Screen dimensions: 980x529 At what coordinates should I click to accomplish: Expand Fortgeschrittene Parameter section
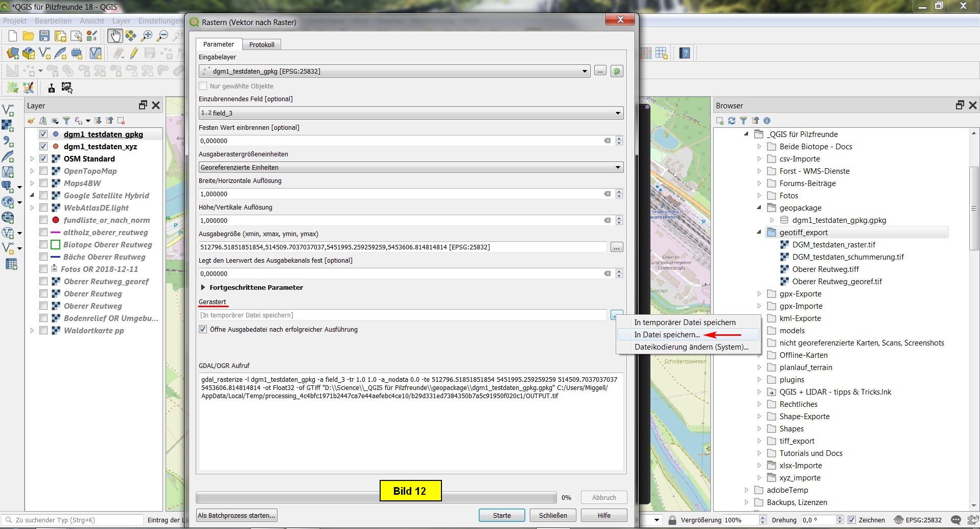(x=203, y=288)
